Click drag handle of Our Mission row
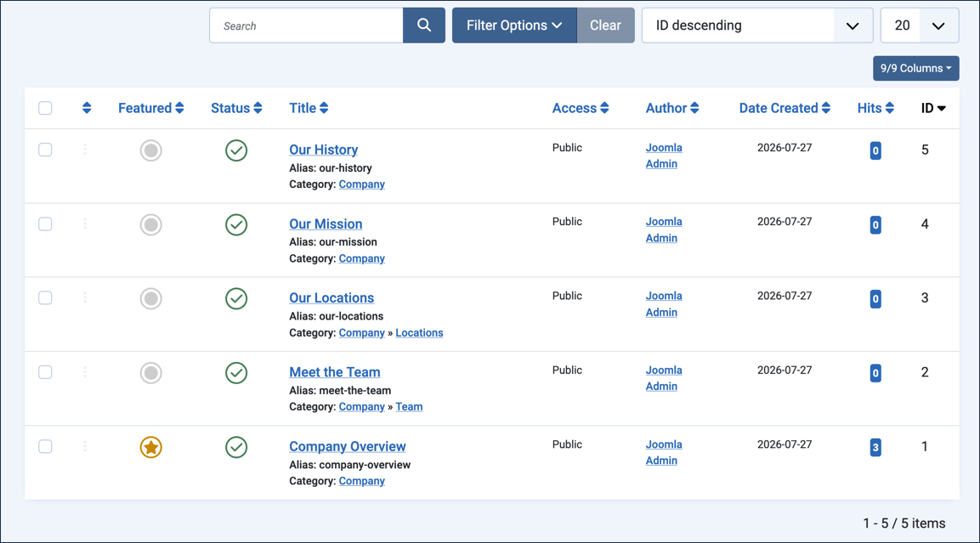This screenshot has width=980, height=543. point(85,223)
